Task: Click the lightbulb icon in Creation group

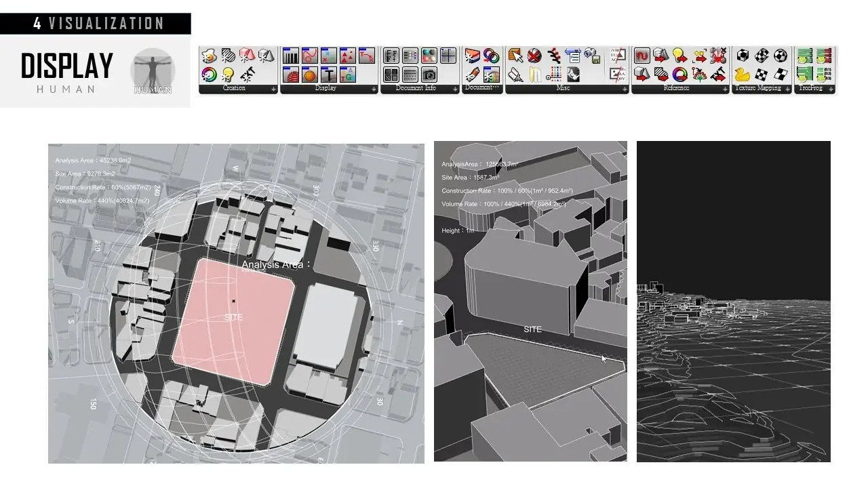Action: 229,75
